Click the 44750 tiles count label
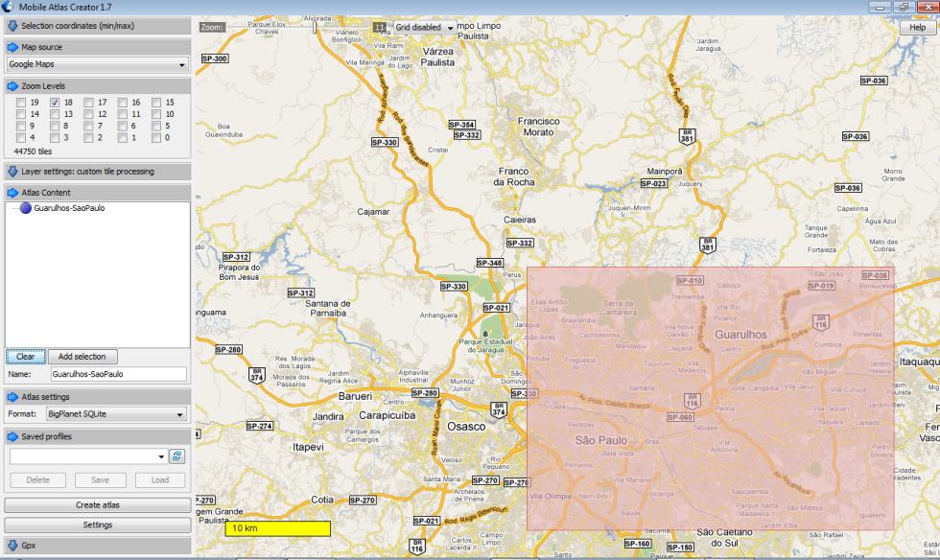This screenshot has height=560, width=940. 33,152
